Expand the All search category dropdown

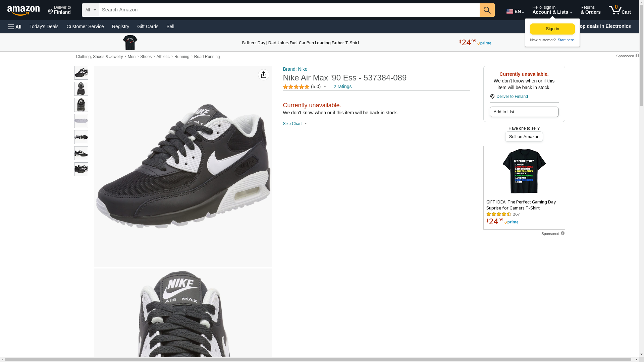tap(90, 10)
